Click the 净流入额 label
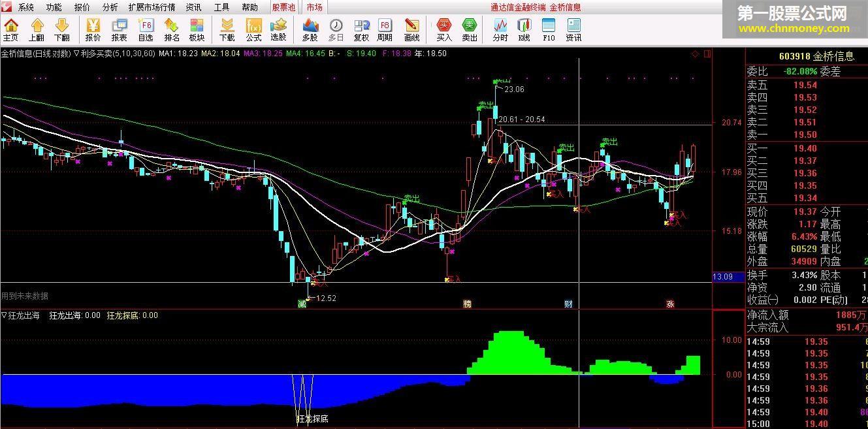The width and height of the screenshot is (868, 429). click(767, 315)
